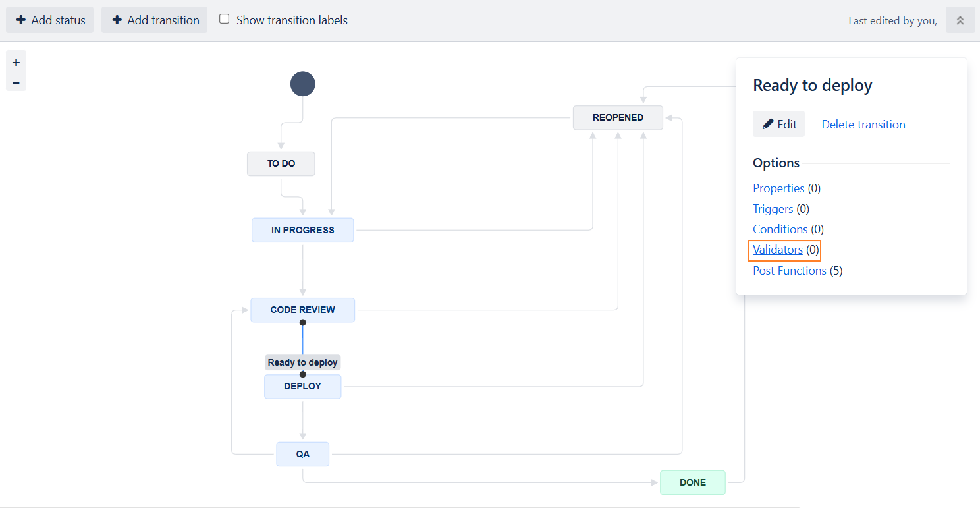
Task: Zoom out with the minus button
Action: coord(16,83)
